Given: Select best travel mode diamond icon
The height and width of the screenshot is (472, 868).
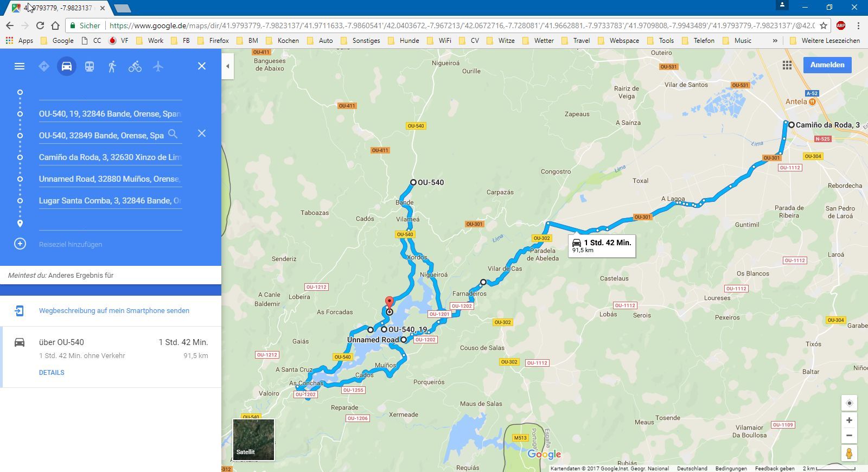Looking at the screenshot, I should point(44,66).
